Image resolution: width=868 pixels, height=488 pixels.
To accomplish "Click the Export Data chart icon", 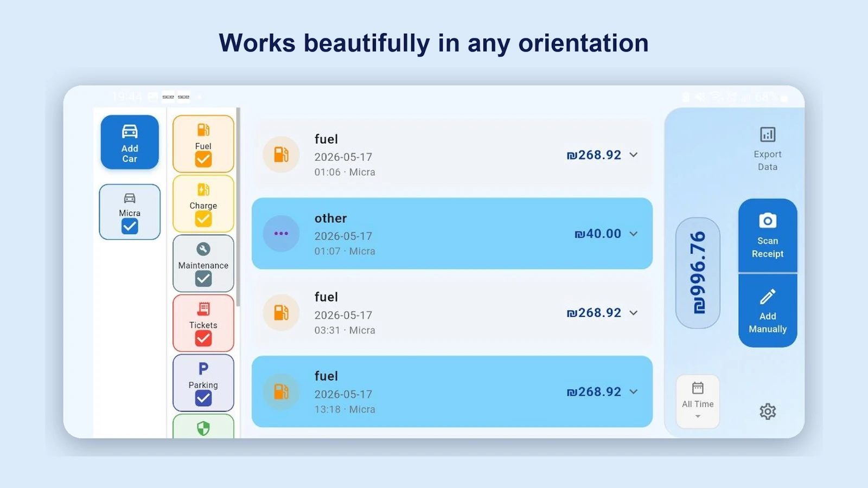I will (768, 134).
